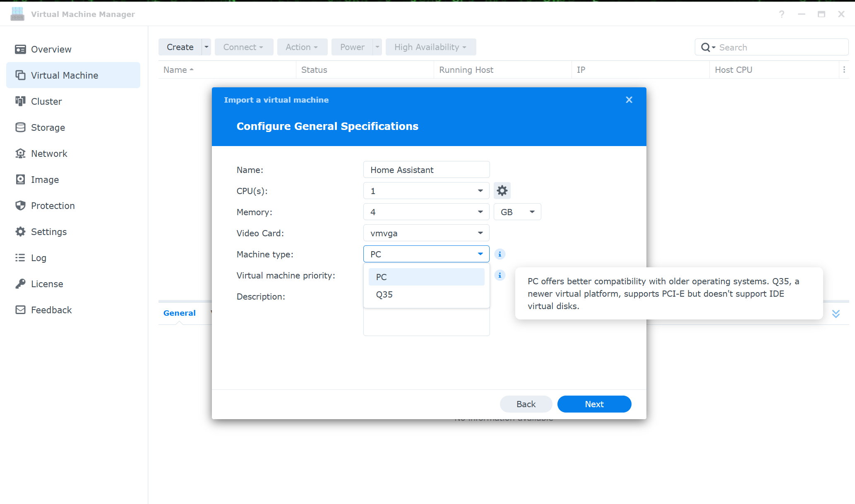Expand details panel double-chevron icon
855x504 pixels.
(836, 314)
